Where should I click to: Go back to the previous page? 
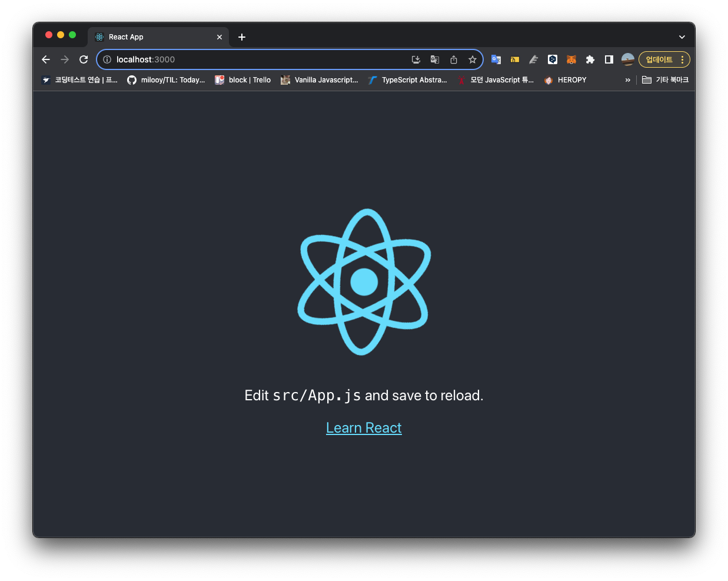(46, 59)
